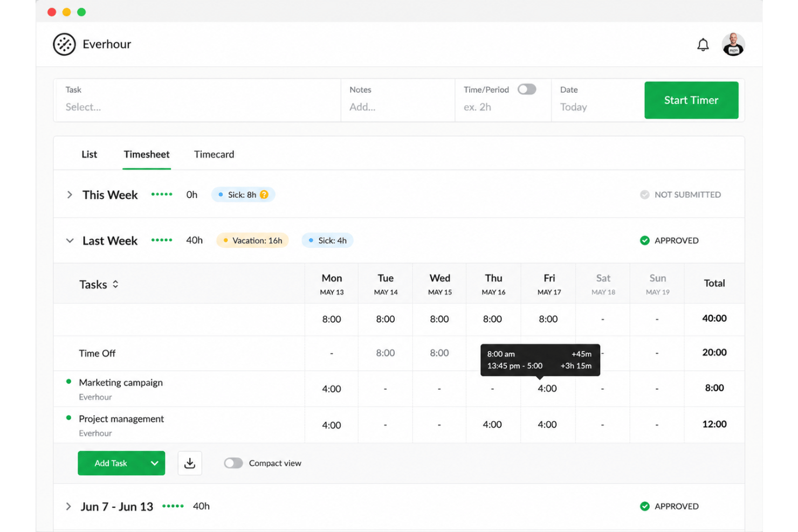Toggle the Time/Period switch
The width and height of the screenshot is (798, 532).
point(527,89)
